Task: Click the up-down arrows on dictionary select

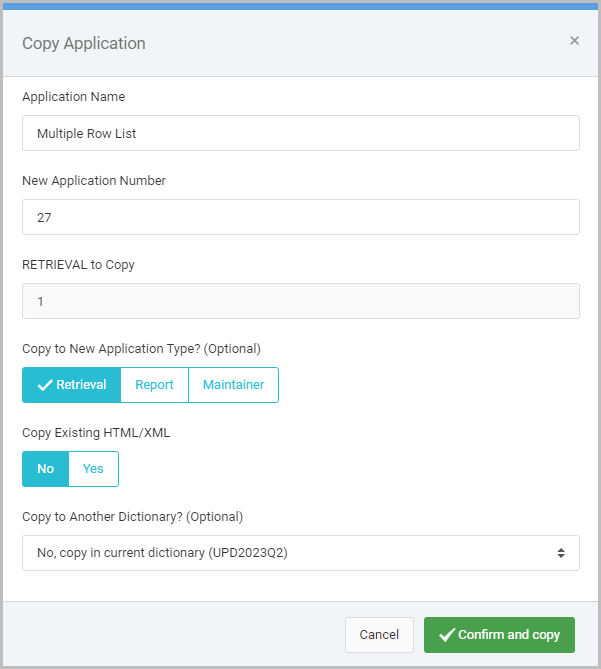Action: (561, 553)
